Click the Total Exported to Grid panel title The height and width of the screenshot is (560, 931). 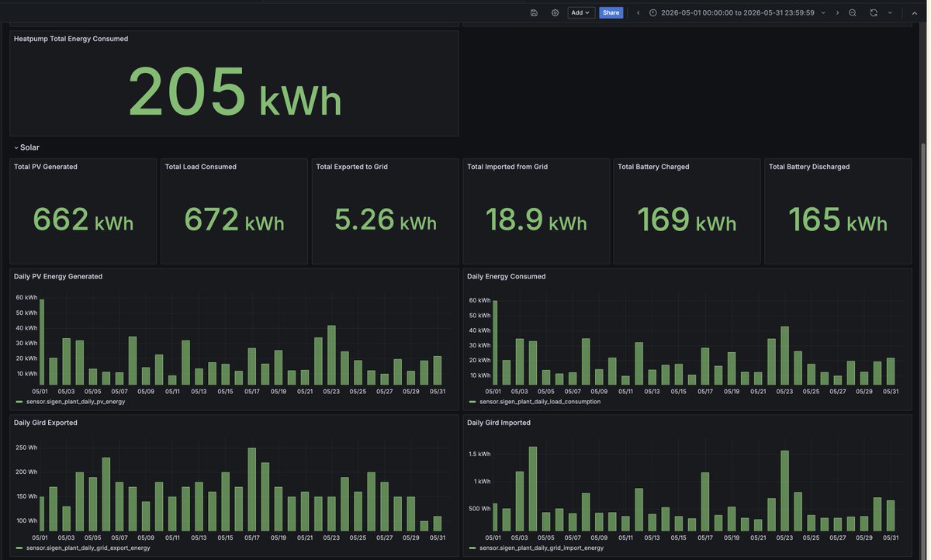351,167
